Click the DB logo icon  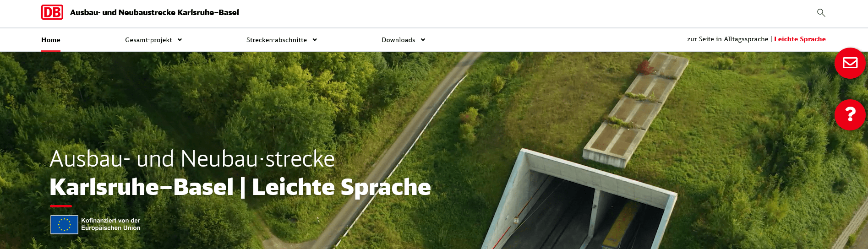click(52, 12)
